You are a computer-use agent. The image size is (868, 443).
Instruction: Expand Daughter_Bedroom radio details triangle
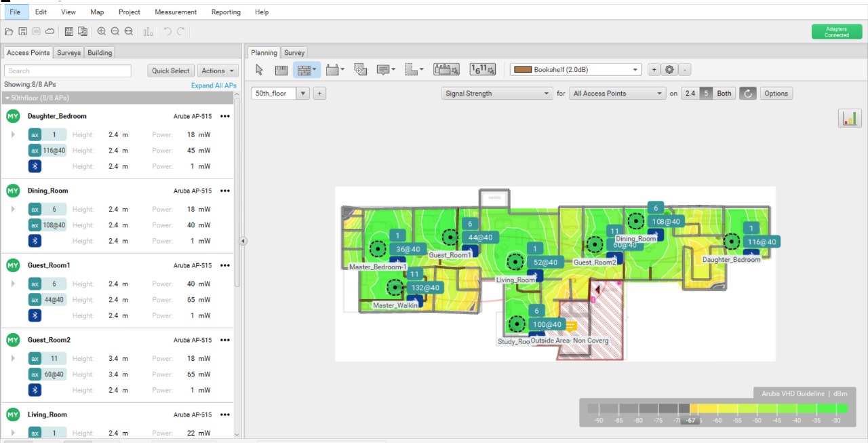(13, 134)
